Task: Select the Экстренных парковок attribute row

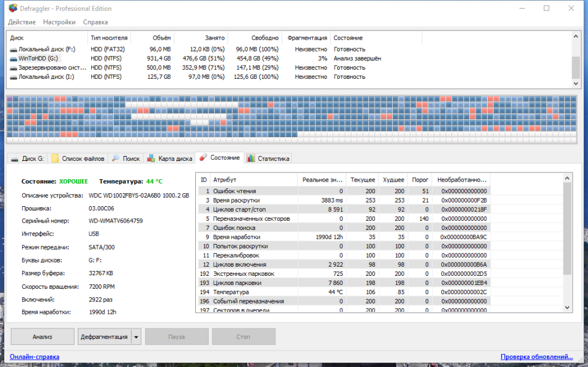Action: tap(344, 273)
